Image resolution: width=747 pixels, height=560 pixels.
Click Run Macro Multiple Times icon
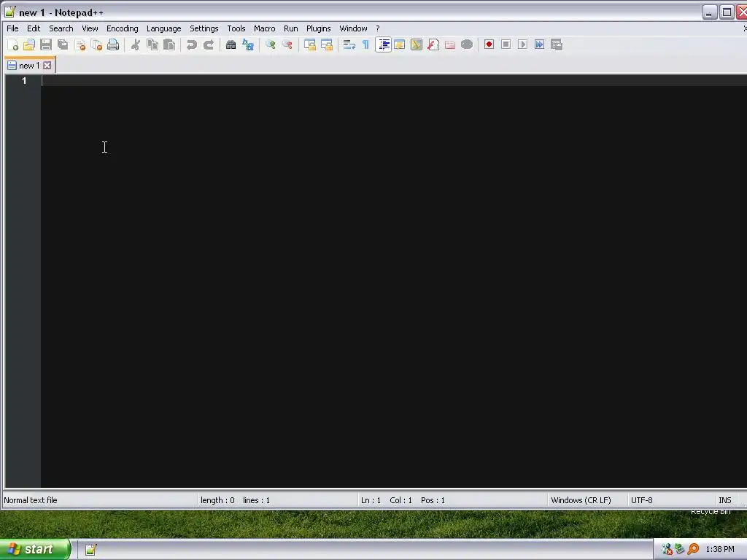point(539,44)
